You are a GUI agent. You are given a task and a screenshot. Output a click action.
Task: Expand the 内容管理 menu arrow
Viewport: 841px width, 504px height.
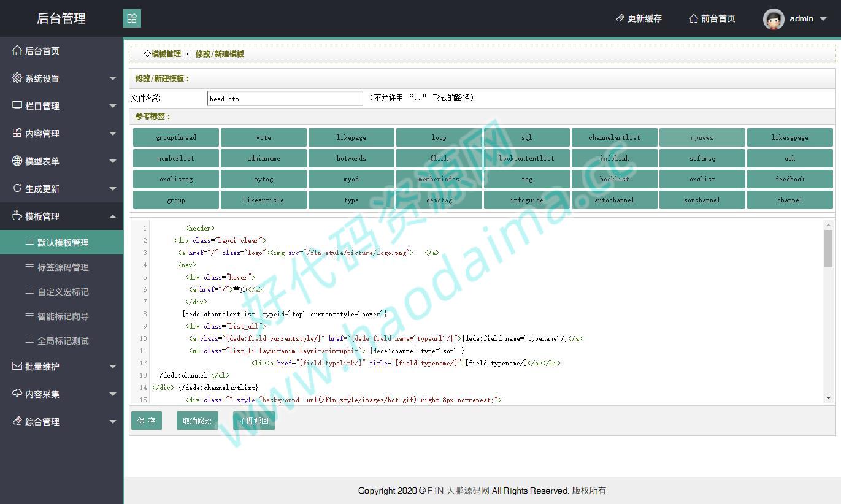click(113, 134)
